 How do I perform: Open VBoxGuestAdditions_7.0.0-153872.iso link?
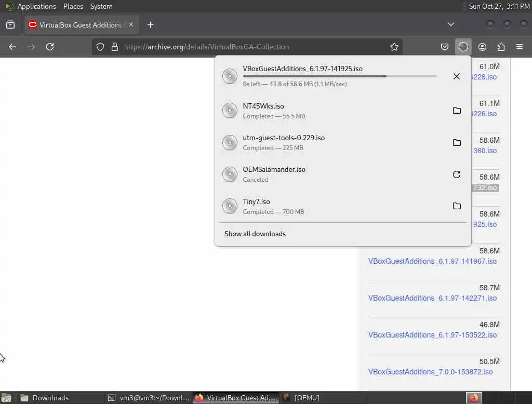pyautogui.click(x=430, y=372)
